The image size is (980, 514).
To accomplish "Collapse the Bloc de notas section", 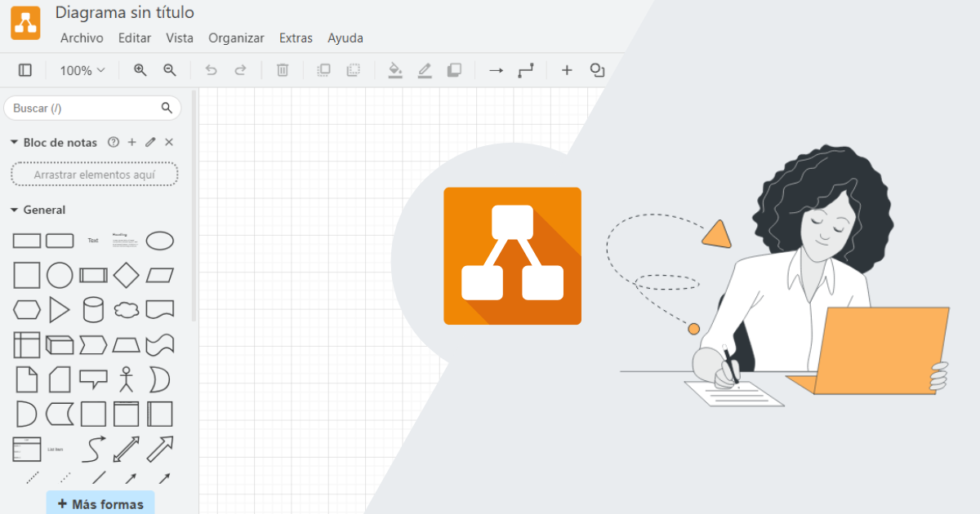I will (14, 142).
